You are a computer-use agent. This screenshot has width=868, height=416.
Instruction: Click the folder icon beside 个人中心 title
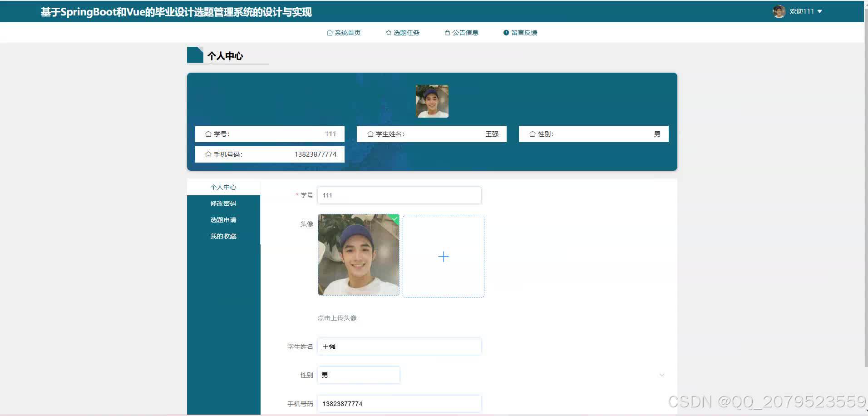coord(196,55)
